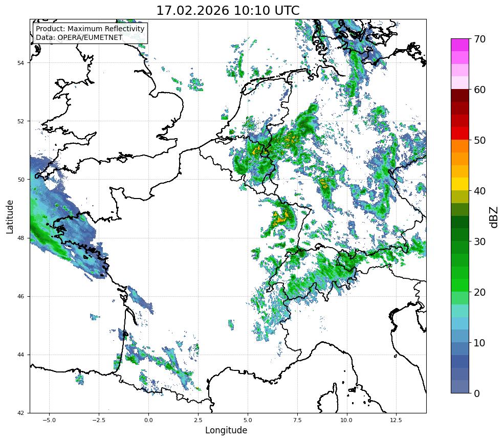Click the colorbar tick label 20
Image resolution: width=504 pixels, height=440 pixels.
pyautogui.click(x=479, y=293)
